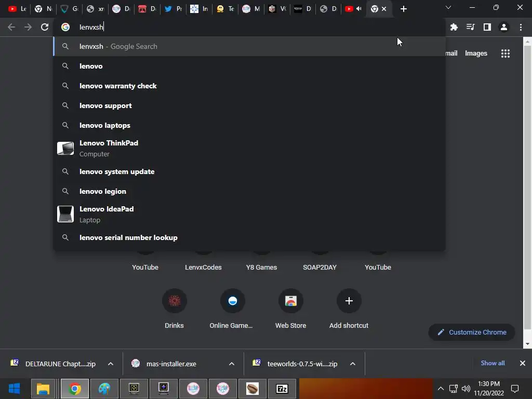Image resolution: width=532 pixels, height=399 pixels.
Task: Open the Lenovo IdeaPad Laptop suggestion
Action: (x=249, y=215)
